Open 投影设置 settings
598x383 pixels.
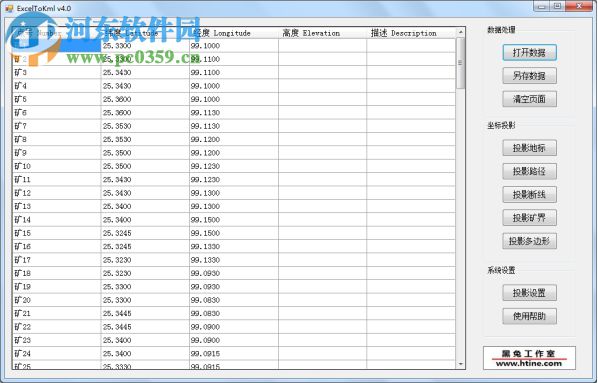pyautogui.click(x=529, y=293)
